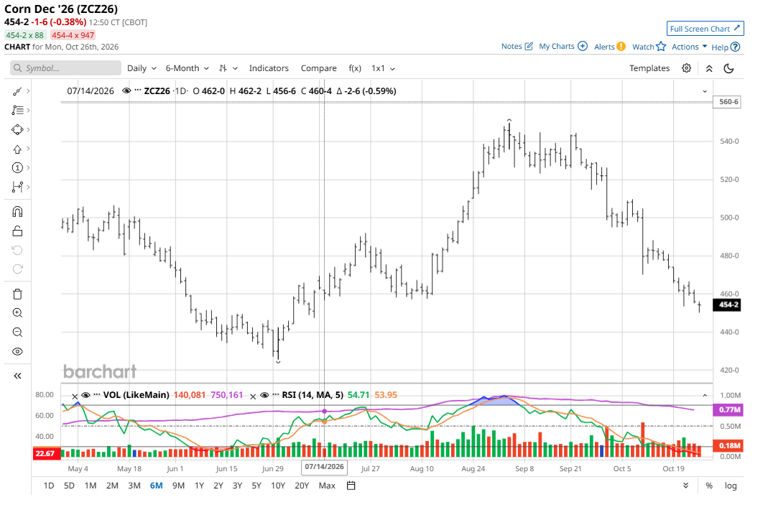
Task: Toggle the magnet snap mode
Action: click(17, 212)
